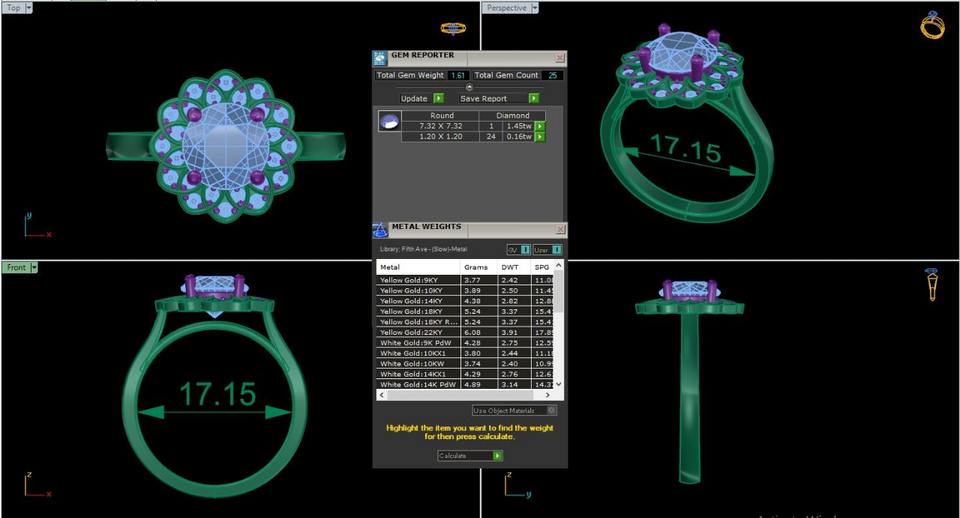Click the Gem Reporter panel icon
This screenshot has height=518, width=960.
(380, 58)
